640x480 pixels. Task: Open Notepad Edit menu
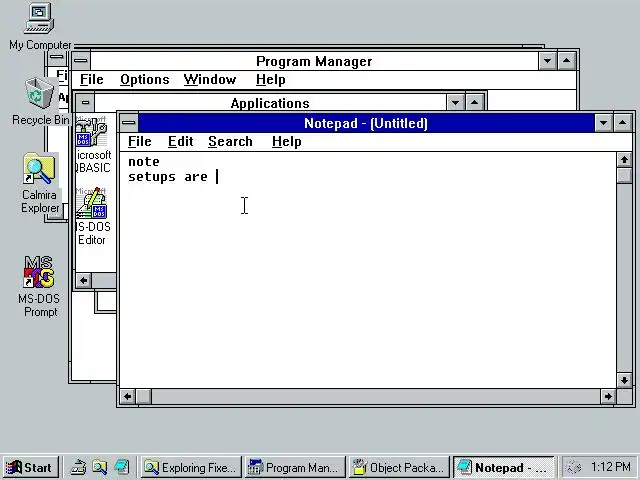click(x=180, y=142)
